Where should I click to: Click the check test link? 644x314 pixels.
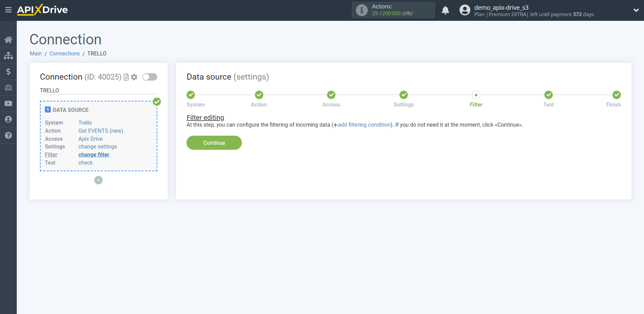pyautogui.click(x=86, y=163)
